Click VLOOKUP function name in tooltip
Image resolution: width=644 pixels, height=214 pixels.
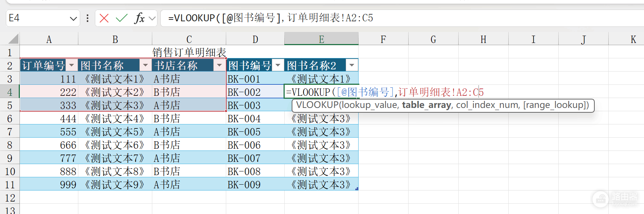(317, 105)
